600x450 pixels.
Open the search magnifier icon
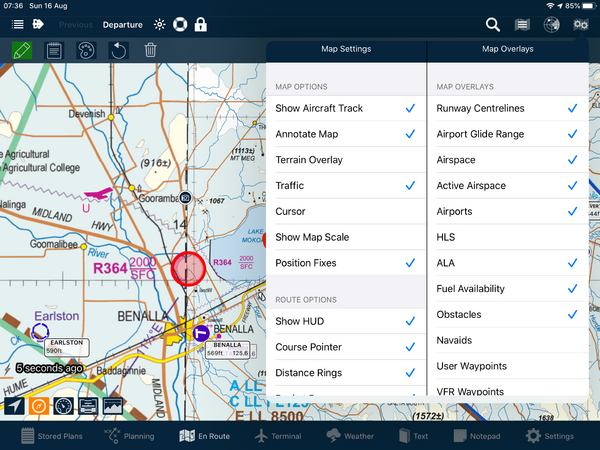coord(492,25)
